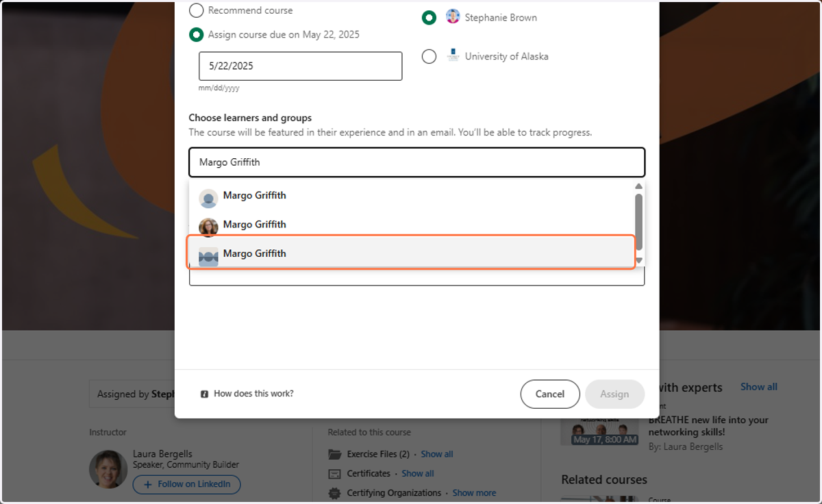Pick the Margo Griffith result with gray silhouette
The image size is (822, 504).
pos(411,196)
